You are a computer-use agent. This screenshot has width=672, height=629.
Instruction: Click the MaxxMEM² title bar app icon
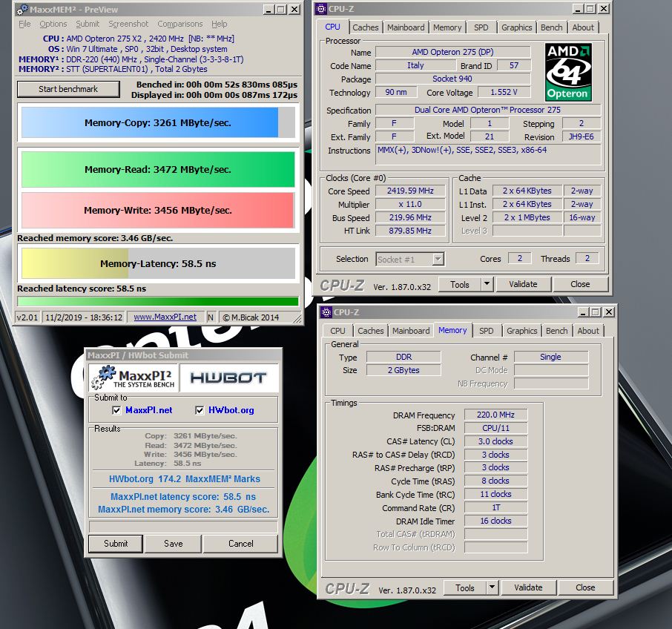22,9
